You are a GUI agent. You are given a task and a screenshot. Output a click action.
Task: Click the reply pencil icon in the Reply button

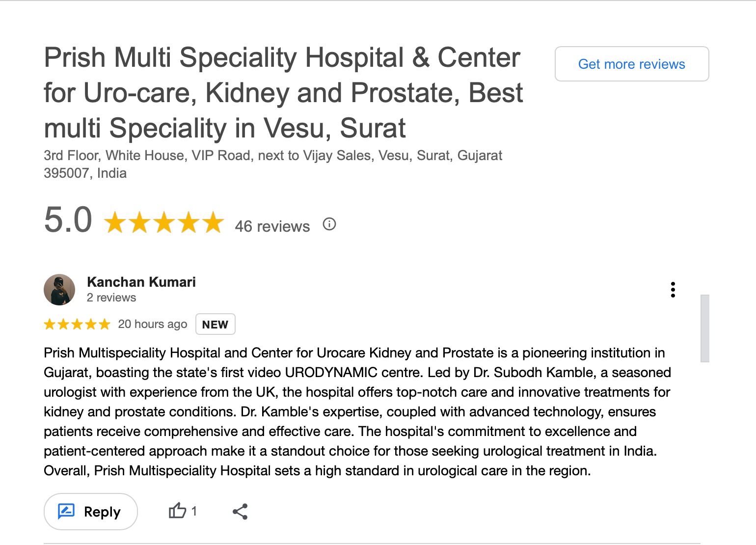66,511
